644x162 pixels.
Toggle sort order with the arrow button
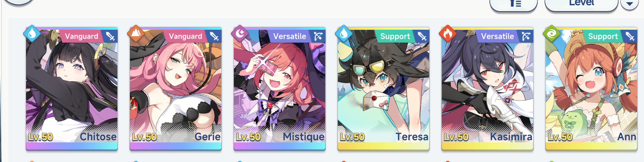click(630, 4)
